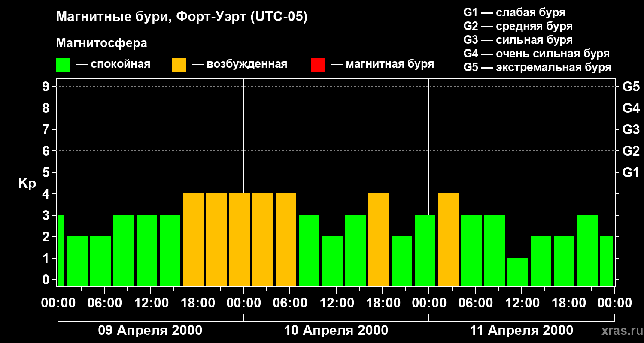This screenshot has height=343, width=644.
Task: Click the "11 Апреля 2000" date label
Action: pos(522,331)
